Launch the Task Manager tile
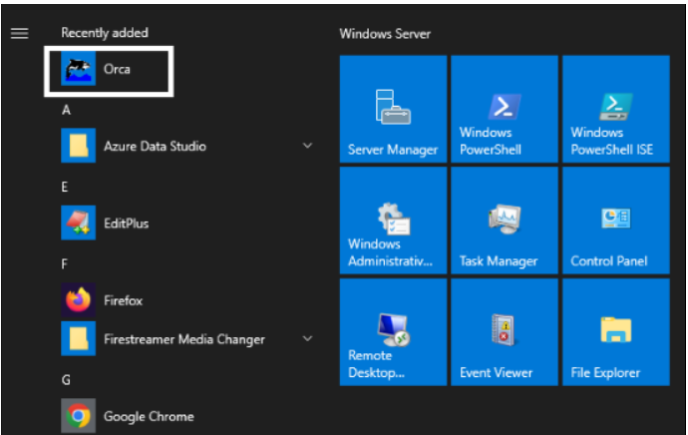This screenshot has height=435, width=688. [x=505, y=220]
